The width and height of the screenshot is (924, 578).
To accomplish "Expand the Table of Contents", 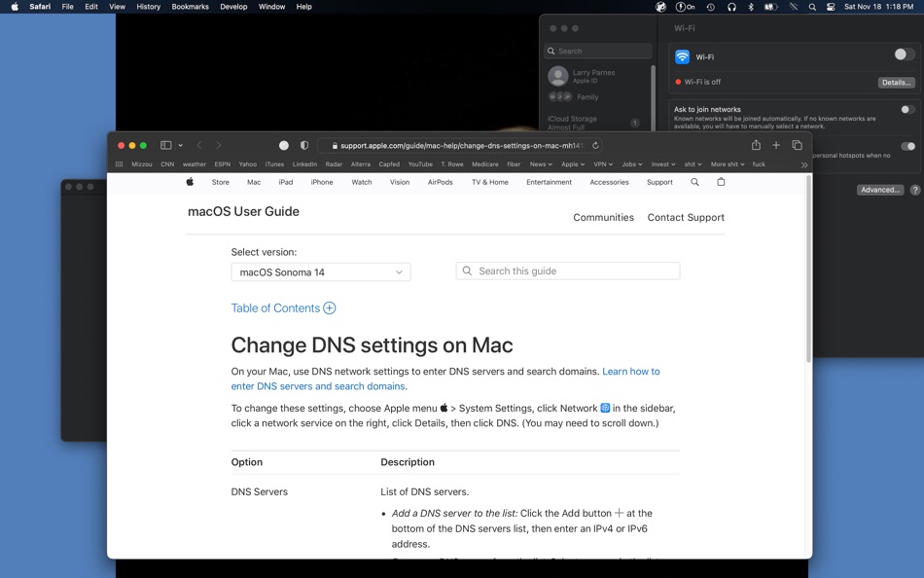I will (x=283, y=307).
